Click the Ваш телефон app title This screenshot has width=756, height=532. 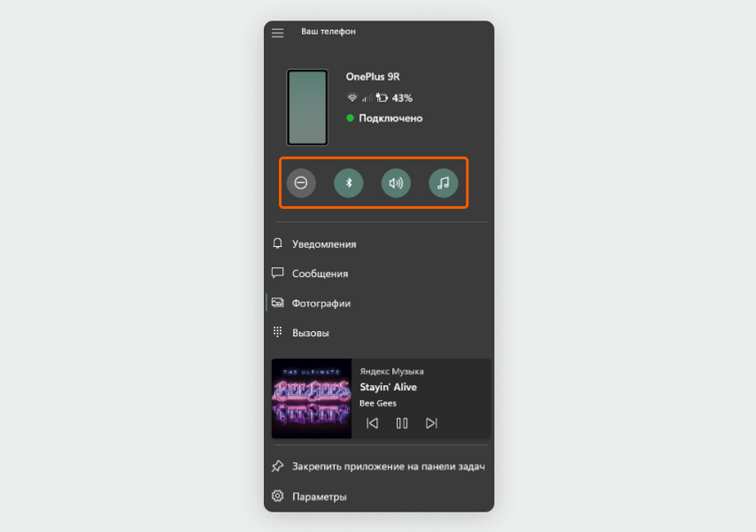coord(328,31)
